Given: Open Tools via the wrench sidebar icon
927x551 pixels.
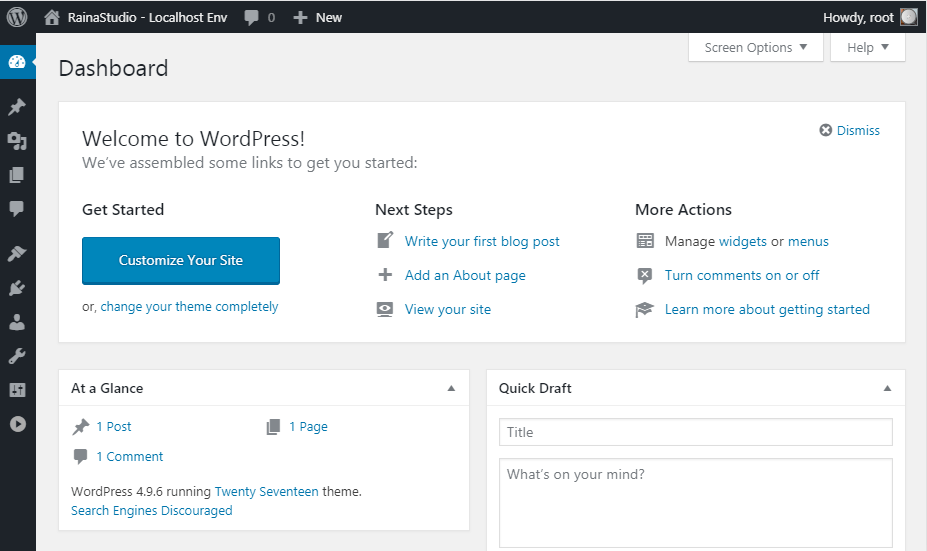Looking at the screenshot, I should coord(17,356).
